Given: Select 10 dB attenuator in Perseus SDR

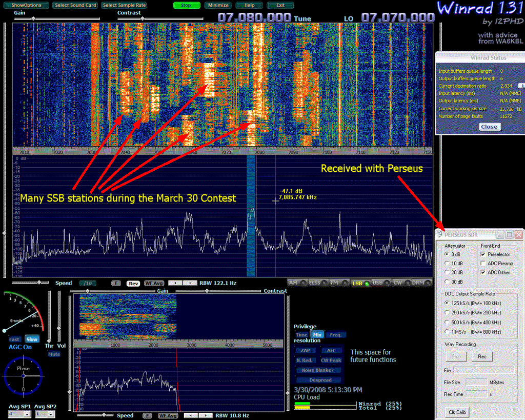Looking at the screenshot, I should [454, 263].
